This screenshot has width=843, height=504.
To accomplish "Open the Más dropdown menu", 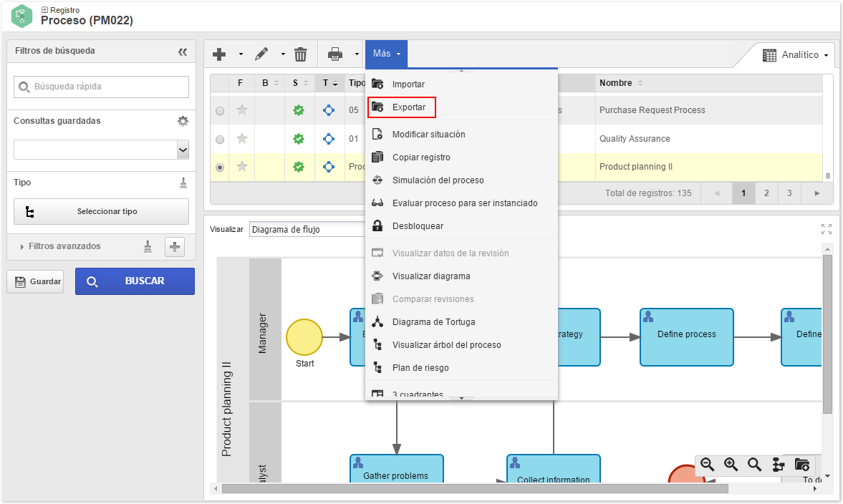I will [x=386, y=54].
